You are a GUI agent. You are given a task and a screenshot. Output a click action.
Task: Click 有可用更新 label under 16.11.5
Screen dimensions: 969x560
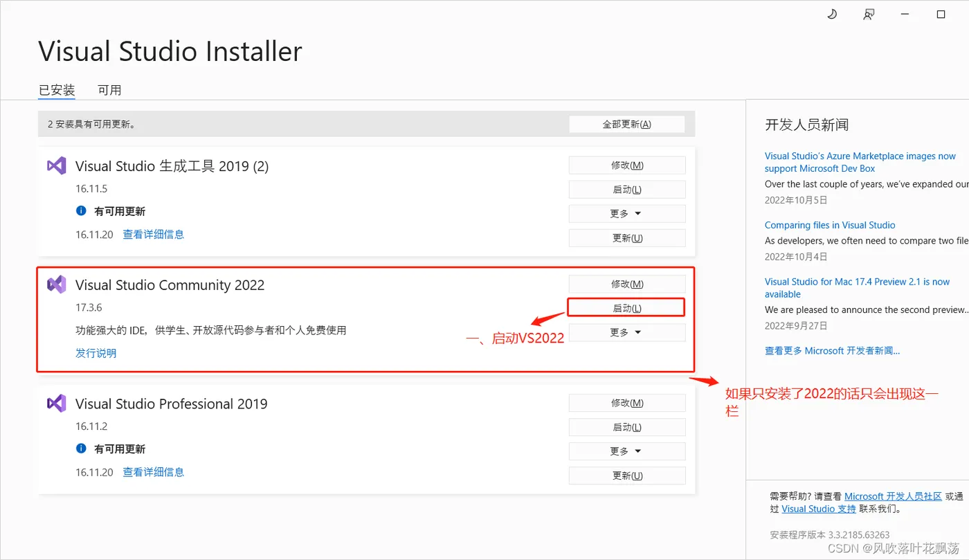[x=120, y=211]
